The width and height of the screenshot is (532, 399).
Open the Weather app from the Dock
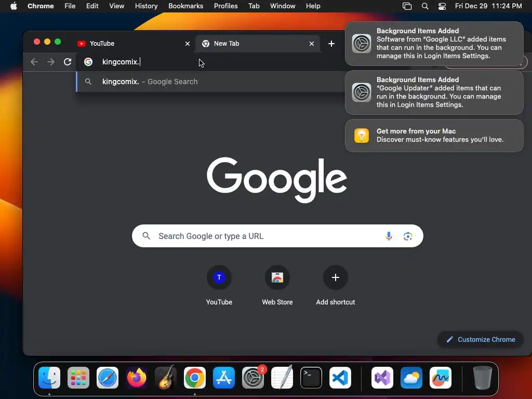[411, 378]
